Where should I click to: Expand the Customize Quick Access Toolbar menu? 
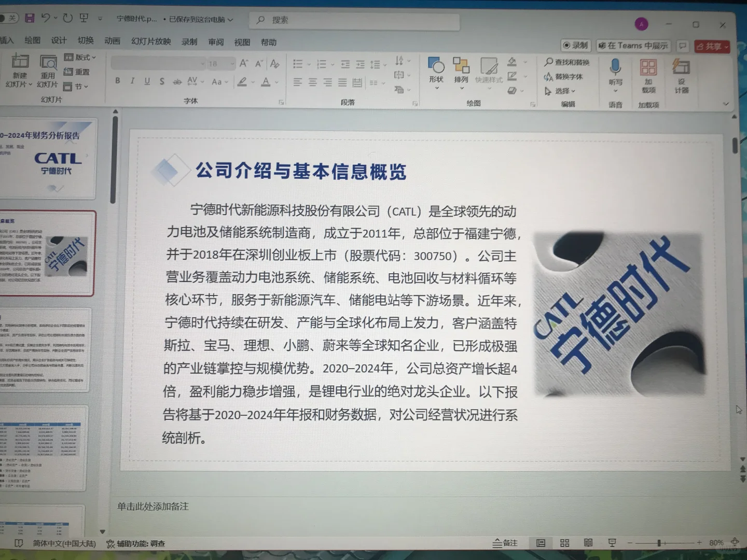100,19
